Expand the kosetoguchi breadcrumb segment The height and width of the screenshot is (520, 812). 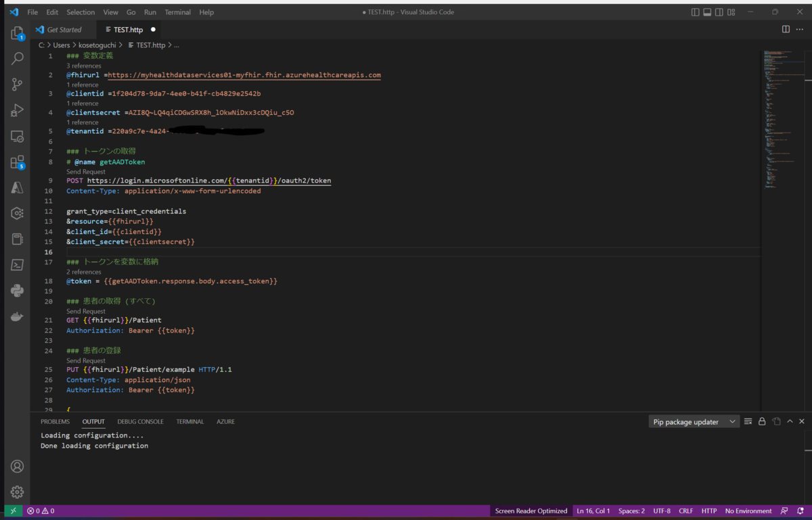click(x=97, y=45)
